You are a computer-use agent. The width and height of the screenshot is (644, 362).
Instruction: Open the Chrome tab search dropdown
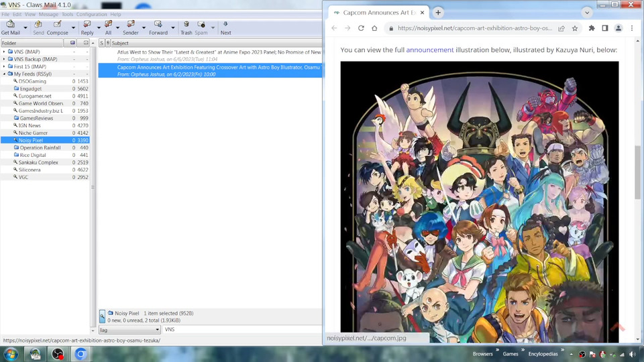click(x=587, y=13)
